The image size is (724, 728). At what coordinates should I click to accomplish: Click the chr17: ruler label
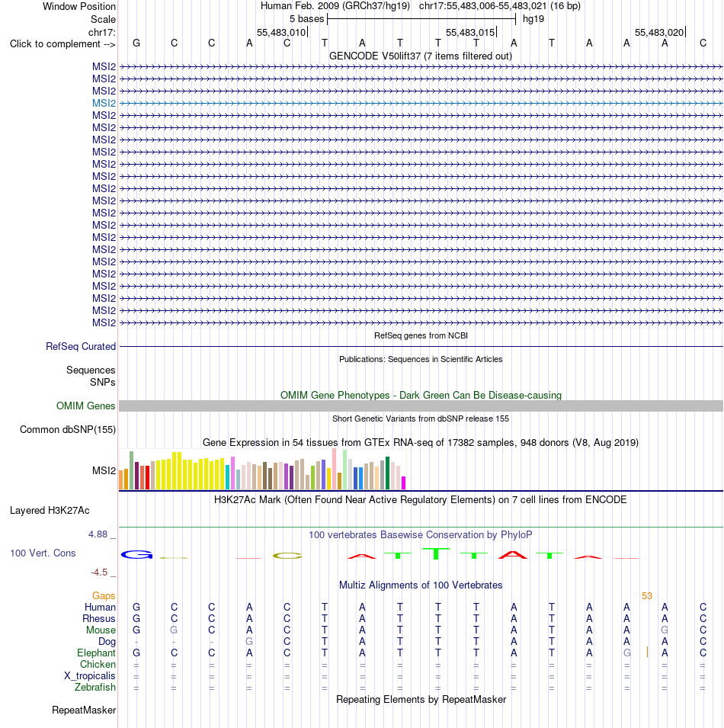[101, 33]
